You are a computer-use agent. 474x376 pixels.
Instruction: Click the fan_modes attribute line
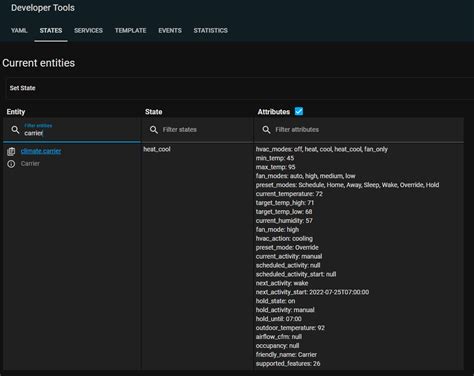(x=305, y=176)
